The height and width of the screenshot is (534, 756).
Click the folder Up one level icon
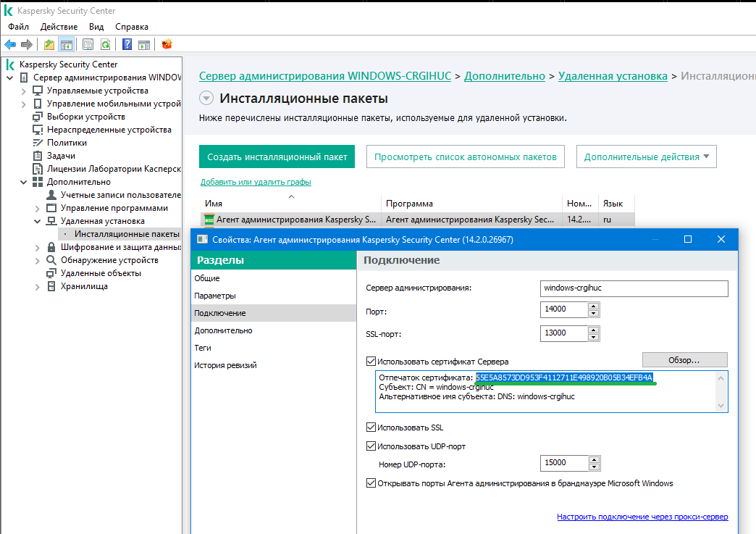pyautogui.click(x=49, y=45)
